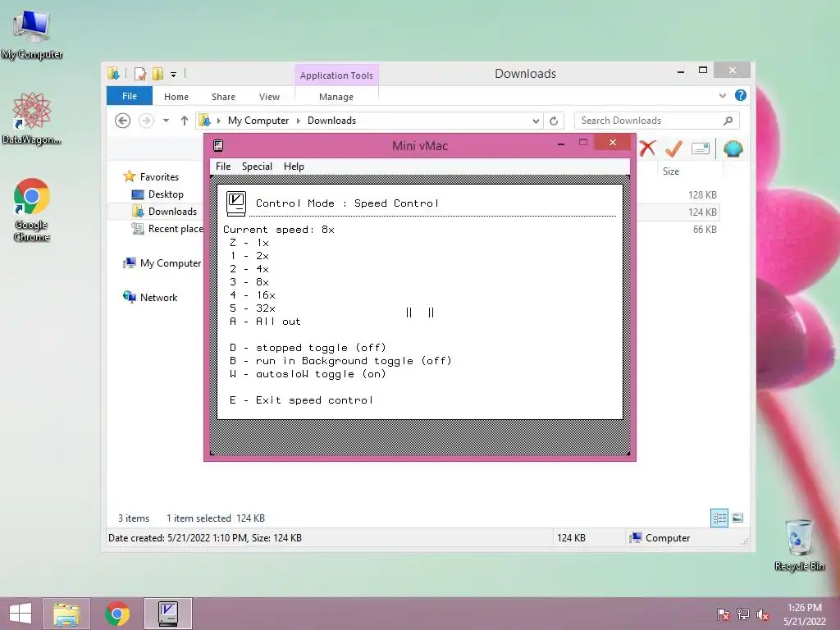Click the Mini vMac title bar icon
Viewport: 840px width, 630px height.
pyautogui.click(x=218, y=145)
